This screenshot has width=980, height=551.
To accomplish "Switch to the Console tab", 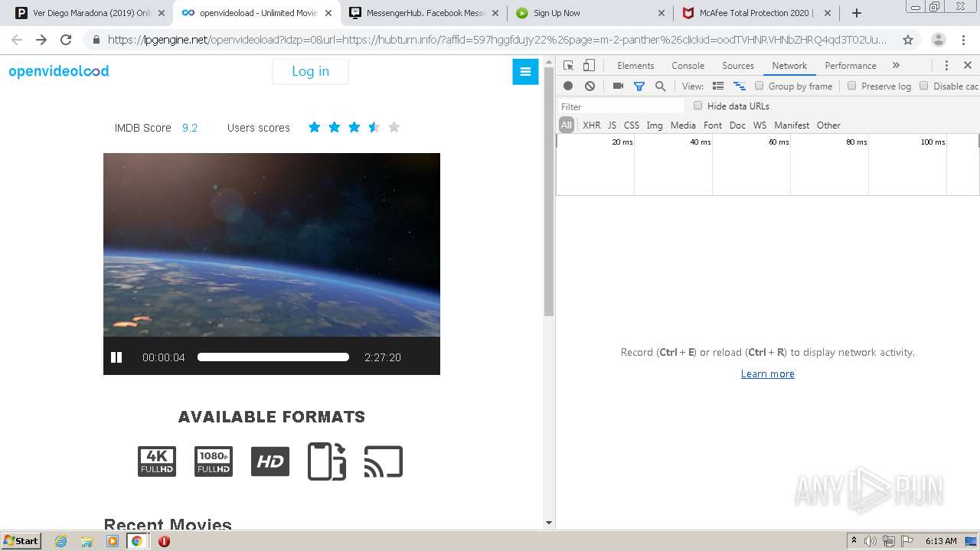I will point(688,66).
